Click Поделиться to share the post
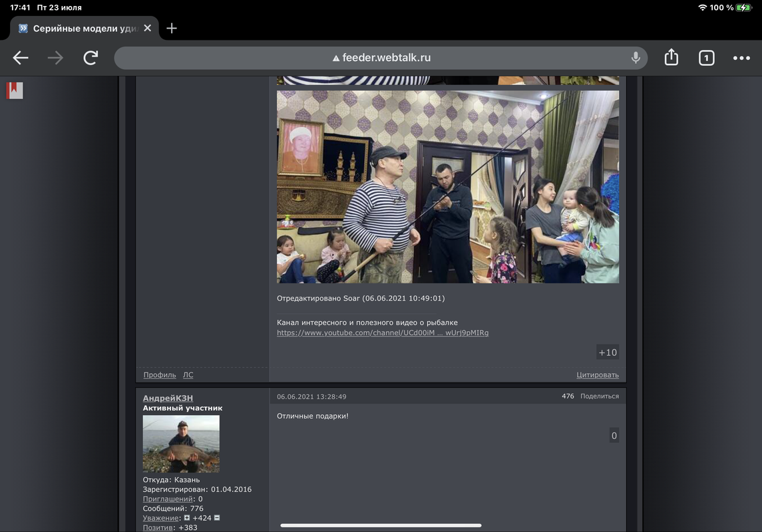Viewport: 762px width, 532px height. (x=599, y=396)
